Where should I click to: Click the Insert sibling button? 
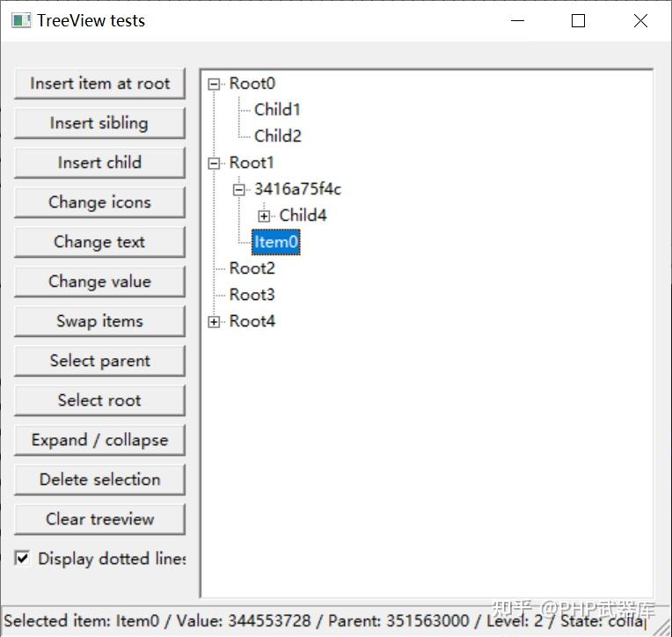(100, 123)
